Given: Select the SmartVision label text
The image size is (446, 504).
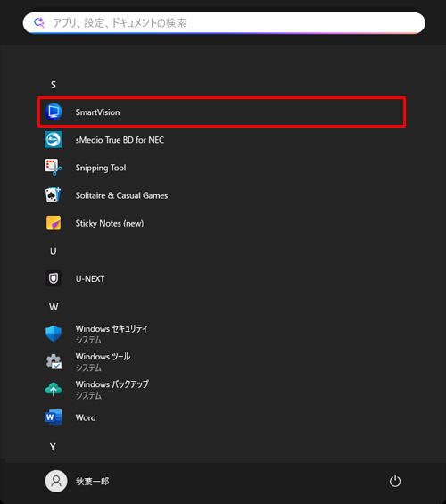Looking at the screenshot, I should tap(98, 112).
